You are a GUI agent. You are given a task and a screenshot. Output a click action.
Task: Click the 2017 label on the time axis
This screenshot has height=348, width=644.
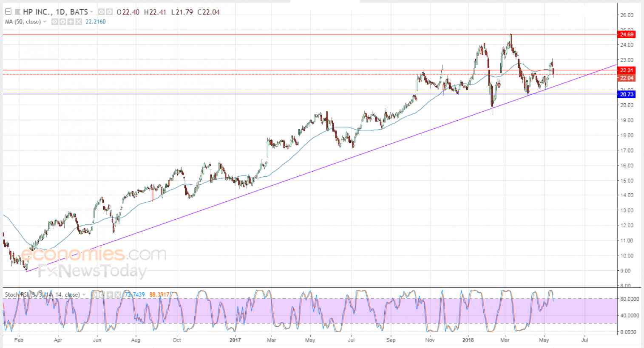[x=235, y=340]
